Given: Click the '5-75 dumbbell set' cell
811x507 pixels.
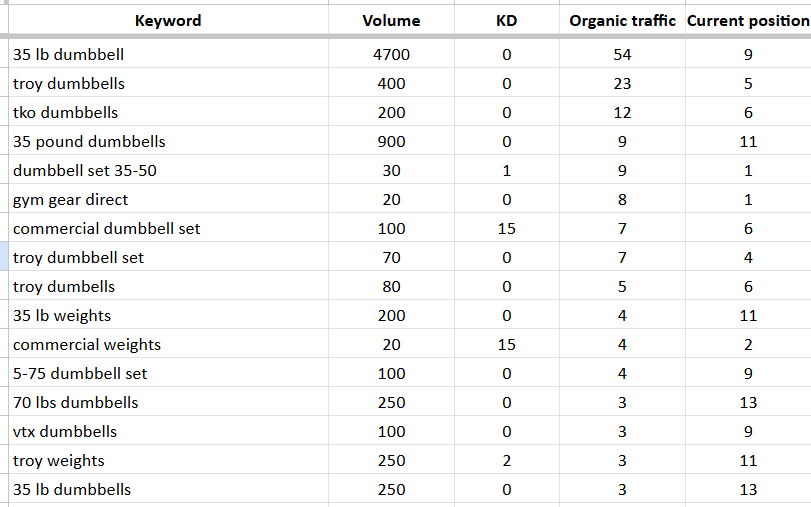Looking at the screenshot, I should tap(168, 373).
